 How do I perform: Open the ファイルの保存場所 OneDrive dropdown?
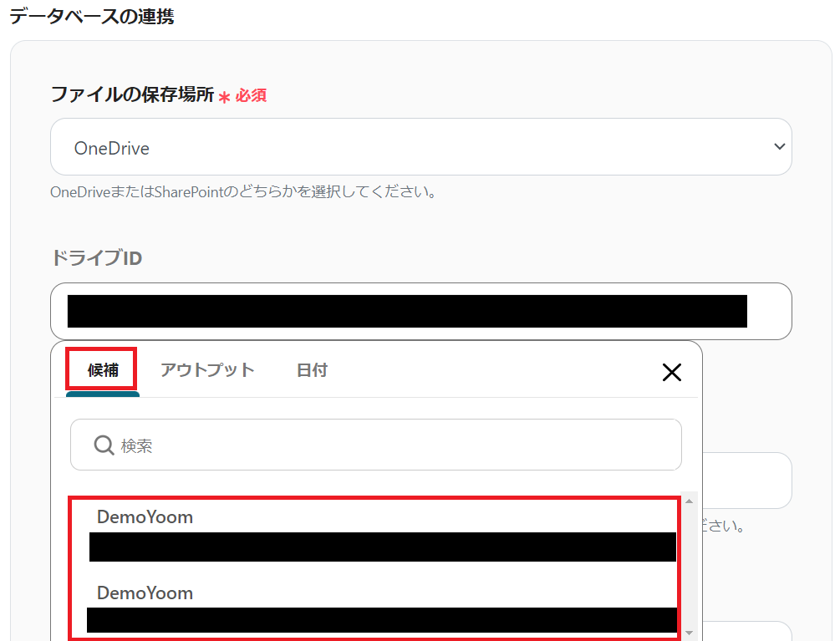tap(420, 147)
